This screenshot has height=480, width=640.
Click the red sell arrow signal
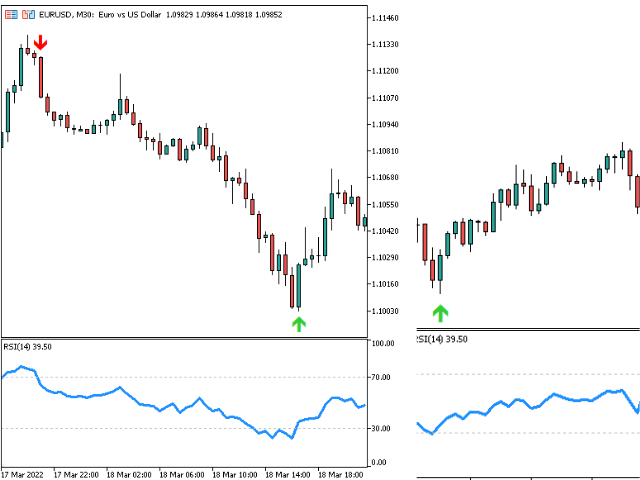pyautogui.click(x=39, y=42)
